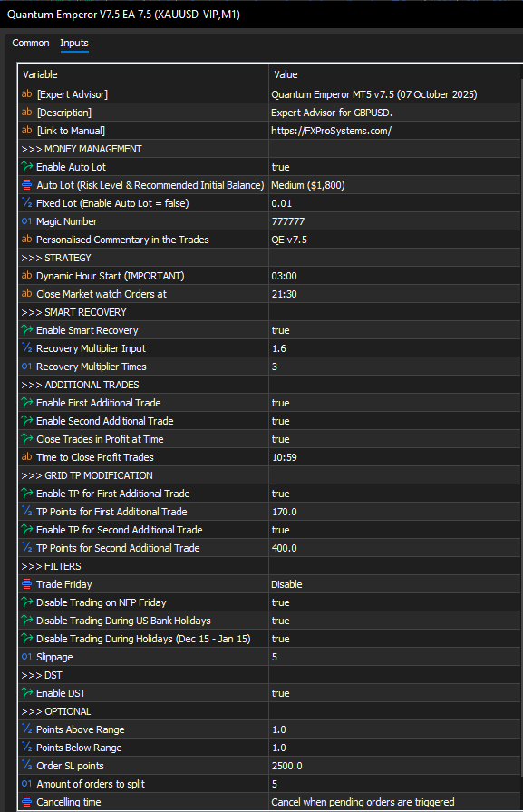Click boolean icon for Close Trades in Profit
The image size is (523, 812).
tap(27, 438)
